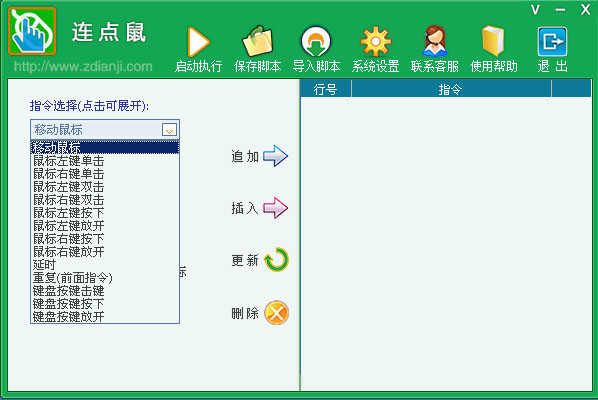Click 追加 blue arrow button
The width and height of the screenshot is (598, 400).
click(x=275, y=156)
